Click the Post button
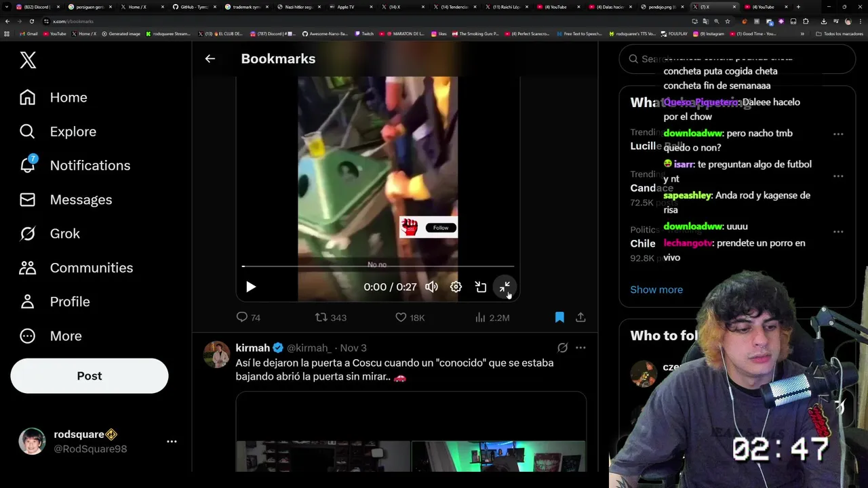Screen dimensions: 868x488 coord(90,376)
